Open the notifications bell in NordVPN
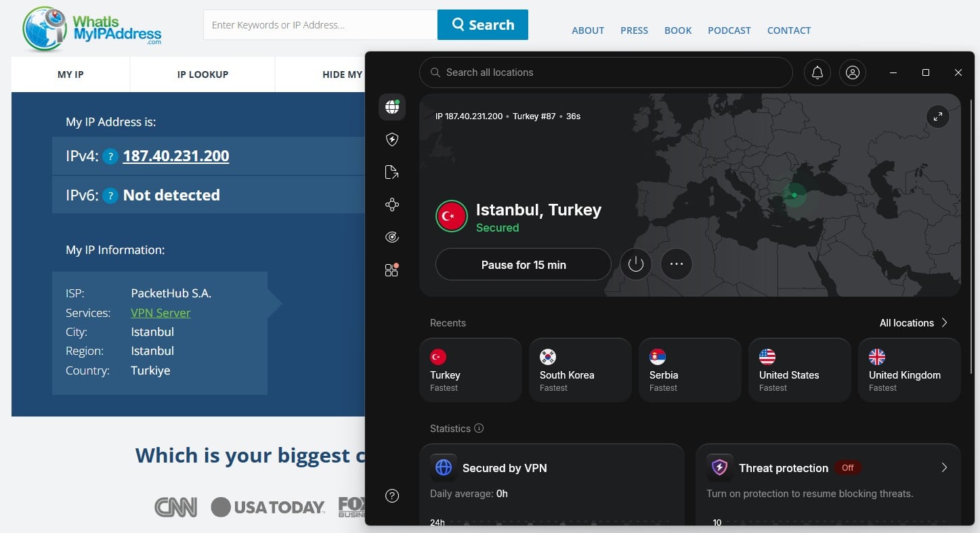 [x=817, y=72]
